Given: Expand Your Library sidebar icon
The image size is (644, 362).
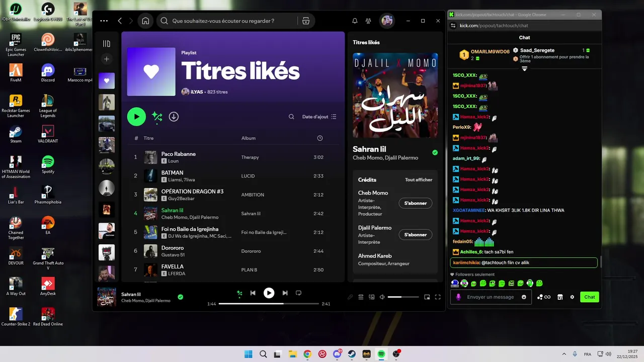Looking at the screenshot, I should coord(106,44).
